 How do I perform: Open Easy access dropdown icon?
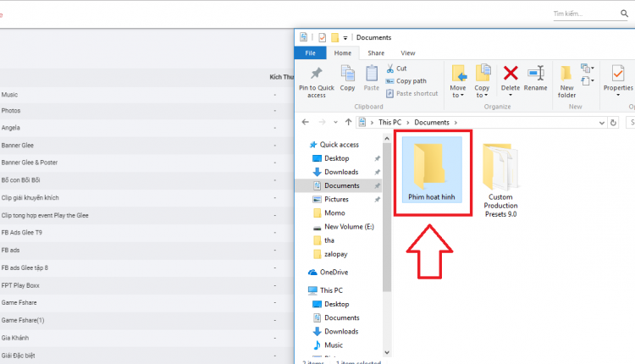click(588, 81)
